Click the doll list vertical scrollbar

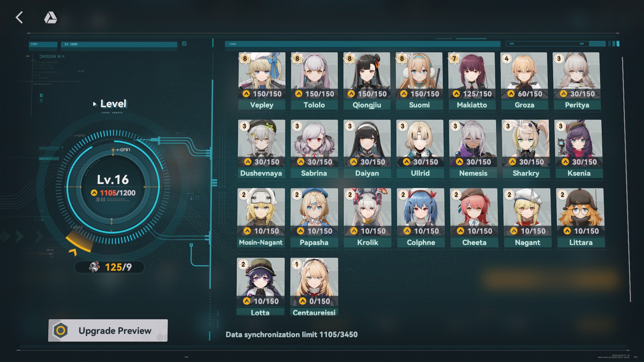point(627,179)
